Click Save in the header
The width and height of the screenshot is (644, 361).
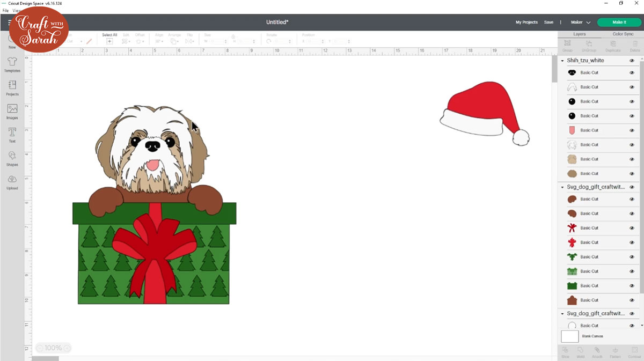(548, 23)
